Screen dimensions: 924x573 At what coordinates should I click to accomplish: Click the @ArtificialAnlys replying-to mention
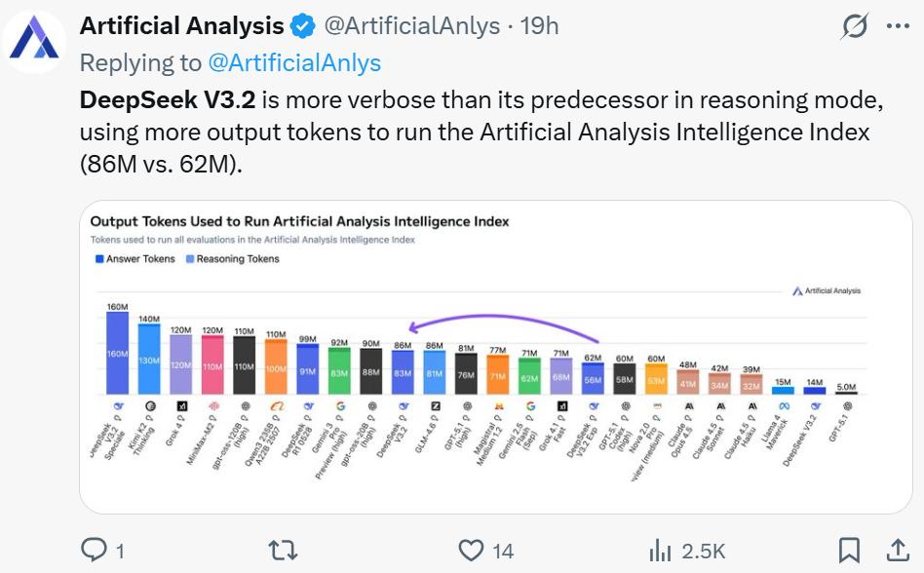pyautogui.click(x=294, y=63)
